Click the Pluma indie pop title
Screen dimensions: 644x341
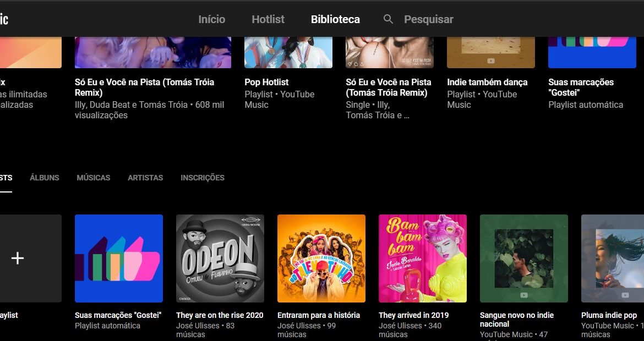pyautogui.click(x=609, y=315)
